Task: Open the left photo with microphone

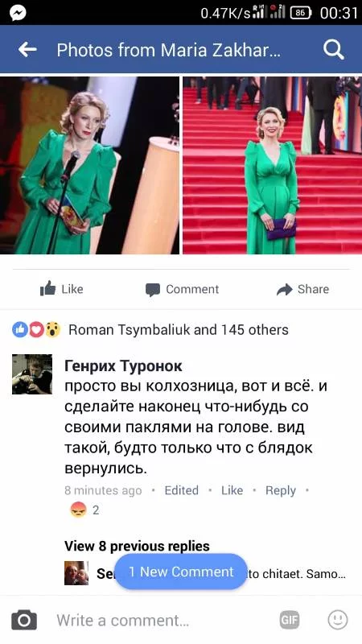Action: click(89, 166)
